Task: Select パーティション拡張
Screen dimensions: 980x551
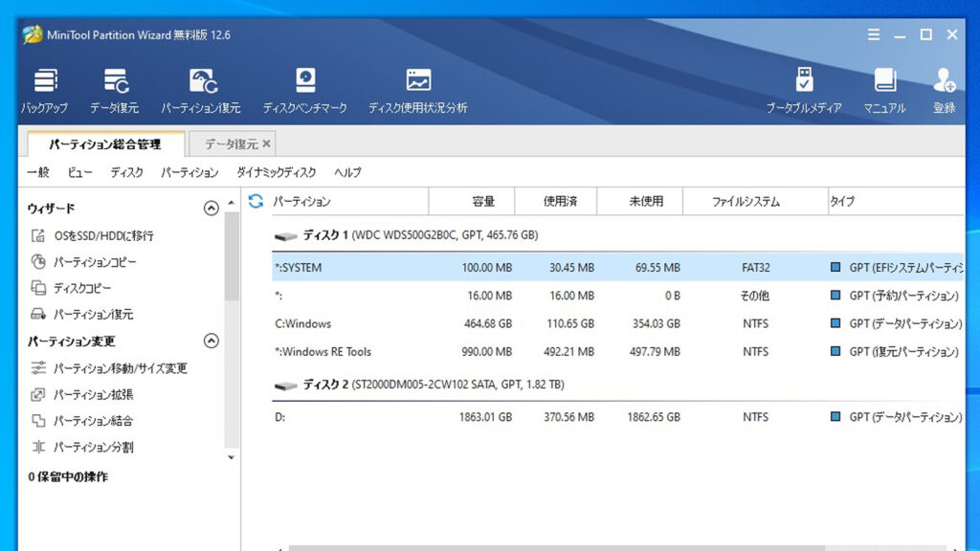Action: tap(82, 394)
